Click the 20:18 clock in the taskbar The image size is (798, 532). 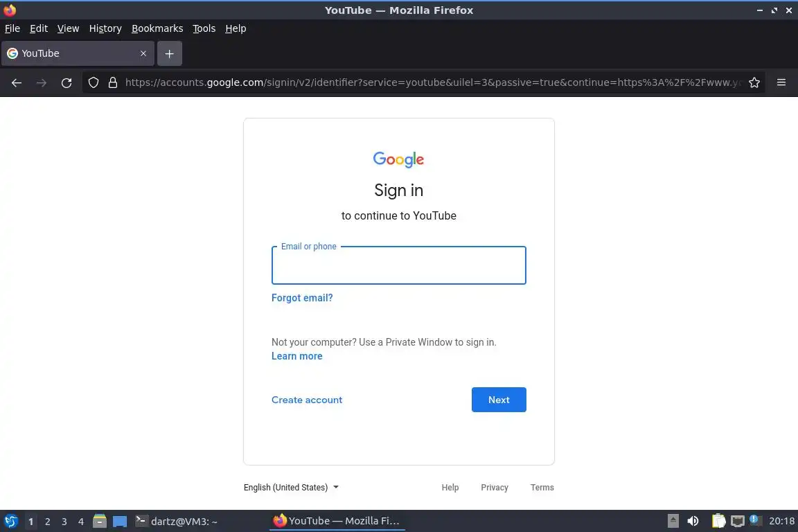[781, 521]
